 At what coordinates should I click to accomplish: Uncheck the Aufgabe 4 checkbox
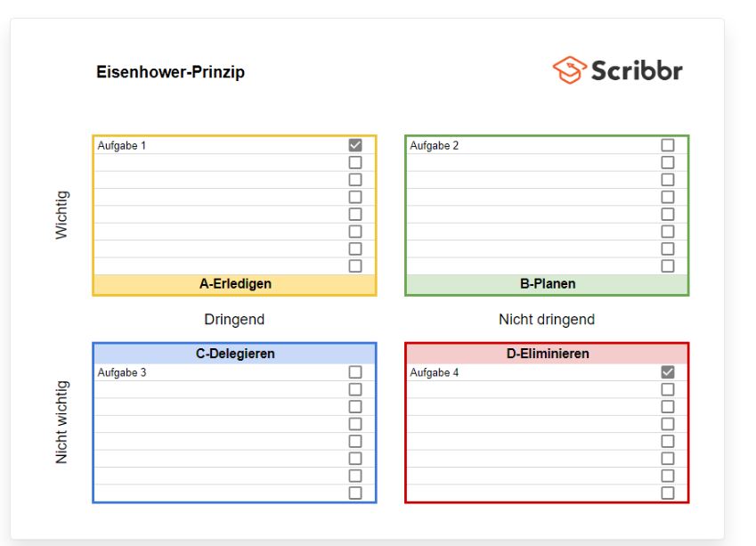coord(668,372)
